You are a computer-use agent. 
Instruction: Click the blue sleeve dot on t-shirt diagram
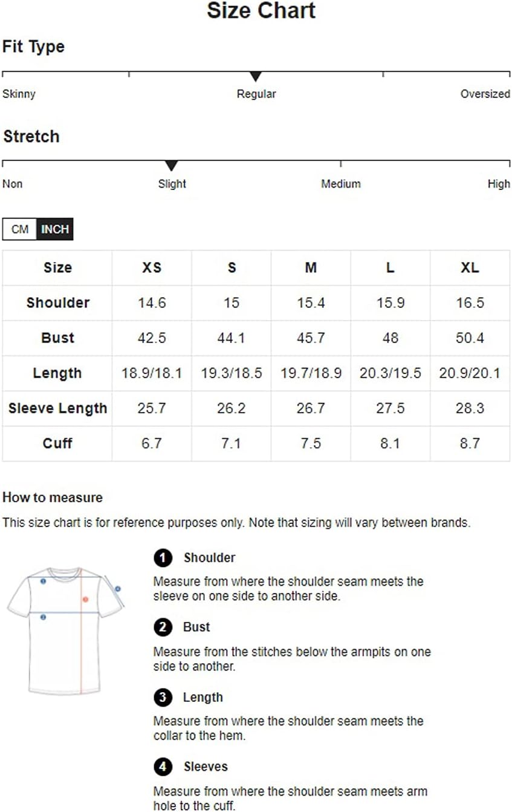[118, 588]
